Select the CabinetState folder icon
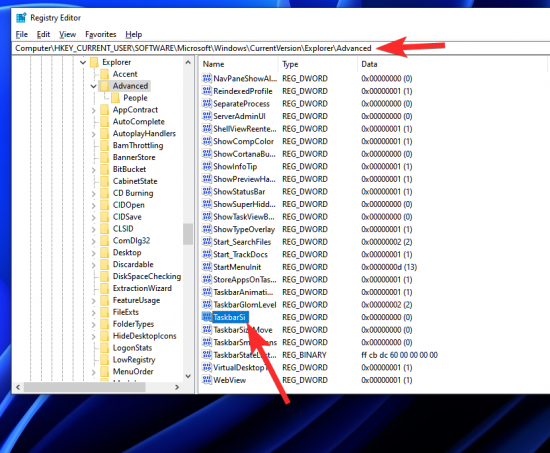The height and width of the screenshot is (453, 550). point(105,181)
